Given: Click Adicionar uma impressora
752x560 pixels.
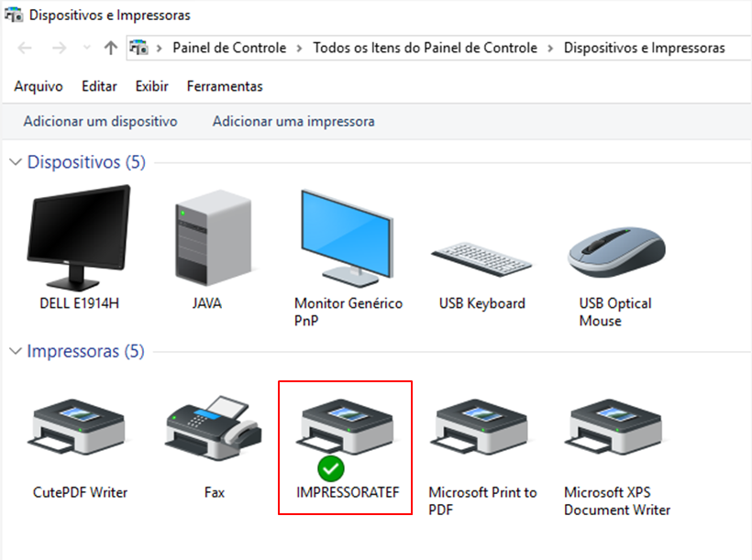Looking at the screenshot, I should (293, 121).
